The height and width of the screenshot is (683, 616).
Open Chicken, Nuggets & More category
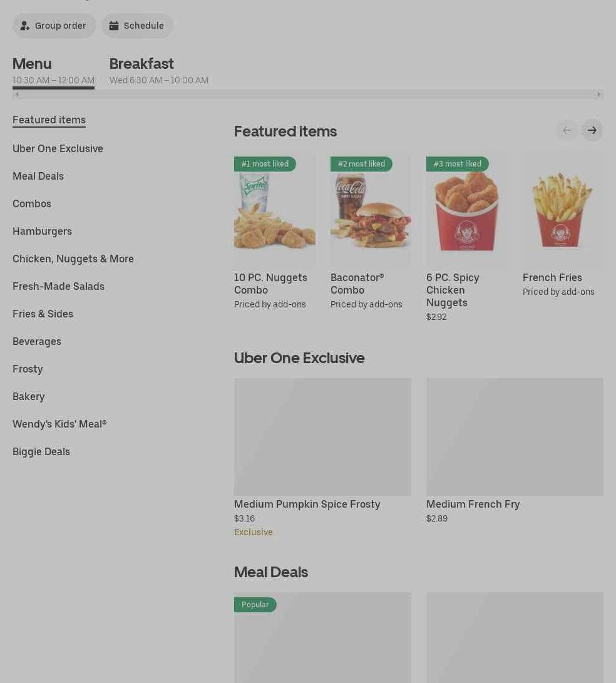73,259
